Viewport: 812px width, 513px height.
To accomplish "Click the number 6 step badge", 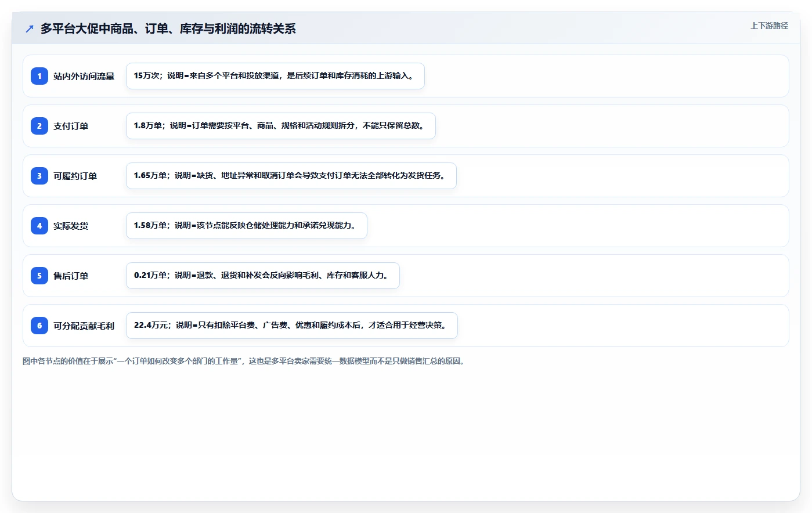I will [39, 326].
